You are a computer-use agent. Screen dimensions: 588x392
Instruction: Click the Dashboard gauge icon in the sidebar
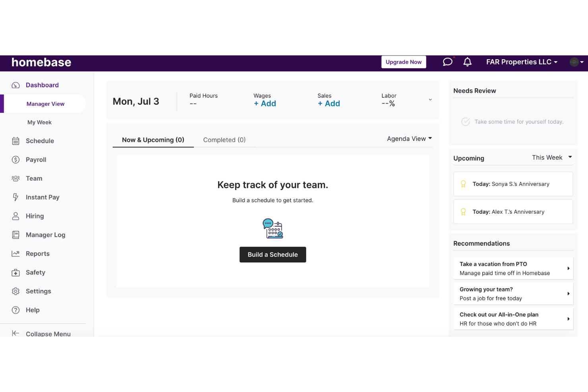(x=15, y=85)
